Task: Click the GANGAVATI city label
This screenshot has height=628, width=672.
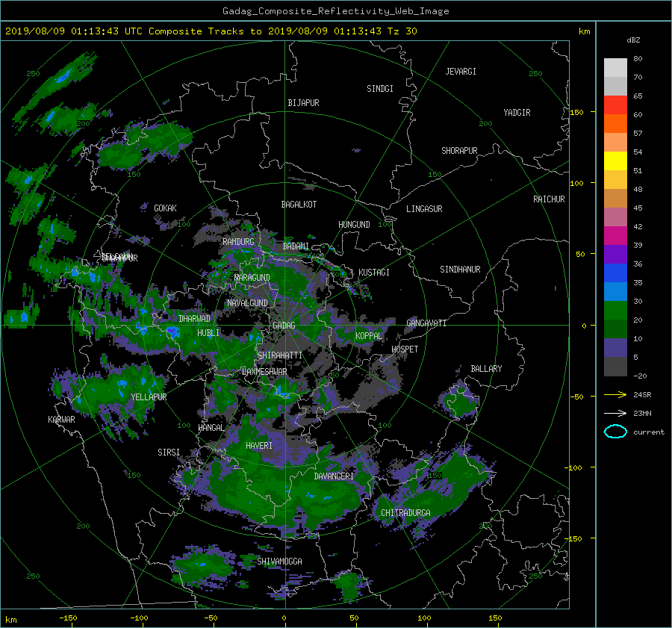Action: pyautogui.click(x=426, y=323)
